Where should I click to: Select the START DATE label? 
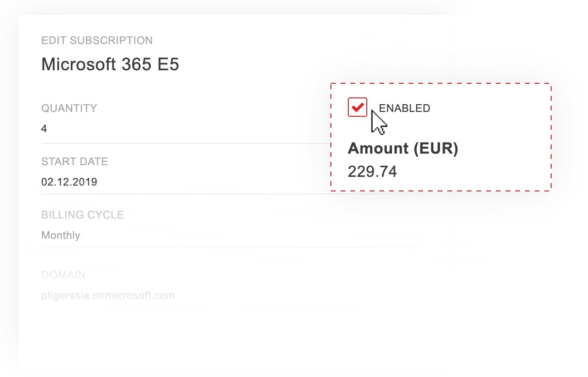pyautogui.click(x=74, y=161)
